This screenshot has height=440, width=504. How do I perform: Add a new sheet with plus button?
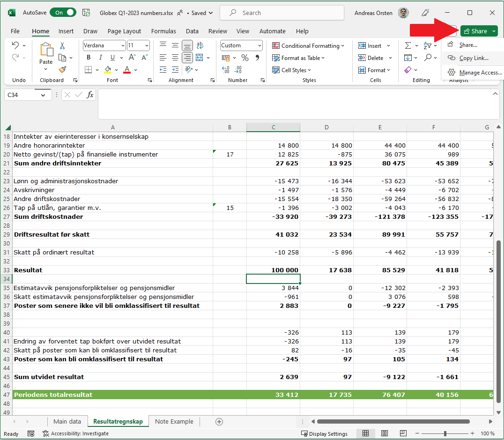pos(219,421)
